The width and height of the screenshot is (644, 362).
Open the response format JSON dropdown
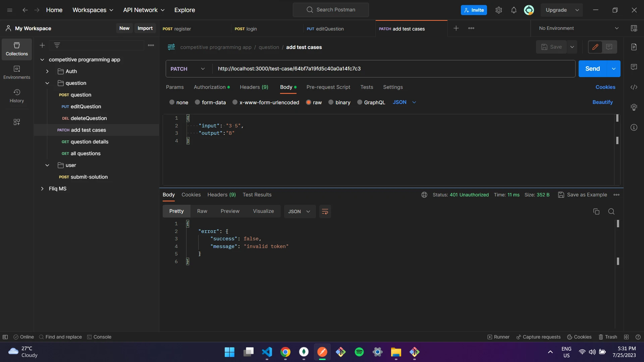click(x=300, y=212)
